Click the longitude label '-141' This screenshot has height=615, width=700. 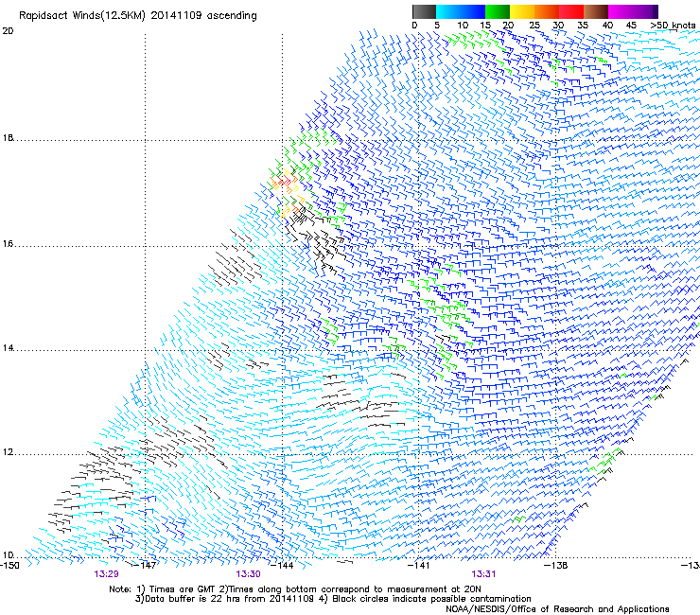coord(419,566)
